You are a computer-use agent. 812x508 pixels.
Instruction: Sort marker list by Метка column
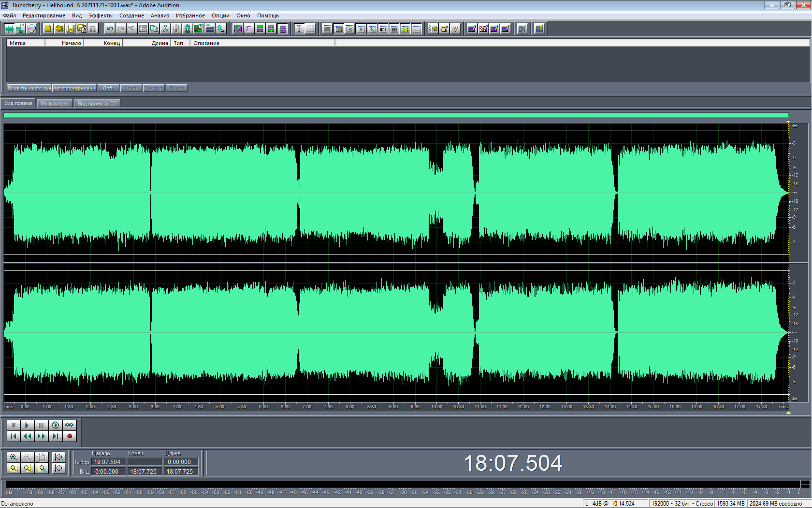[x=26, y=43]
